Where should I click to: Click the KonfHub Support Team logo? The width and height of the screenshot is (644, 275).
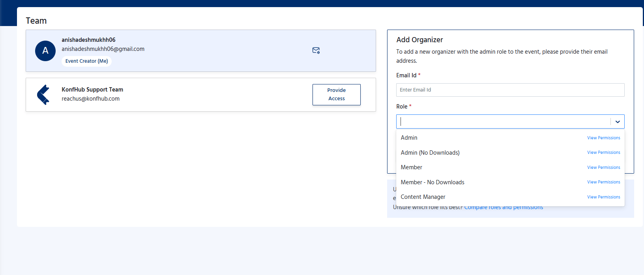click(x=43, y=95)
